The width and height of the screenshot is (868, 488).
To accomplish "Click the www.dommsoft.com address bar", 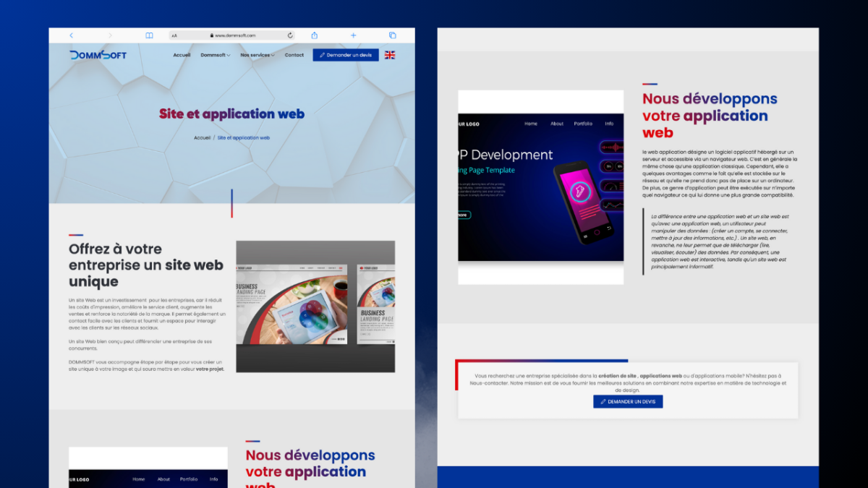I will (234, 35).
